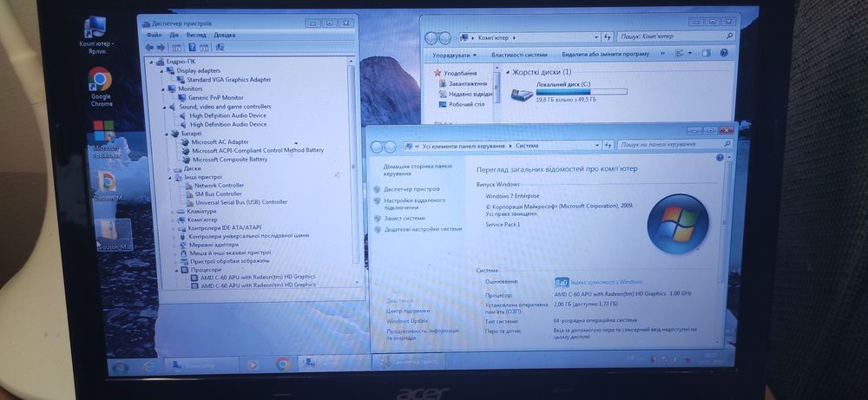Viewport: 868px width, 400px height.
Task: Open the Комп'ютер shortcut on the desktop
Action: tap(96, 35)
